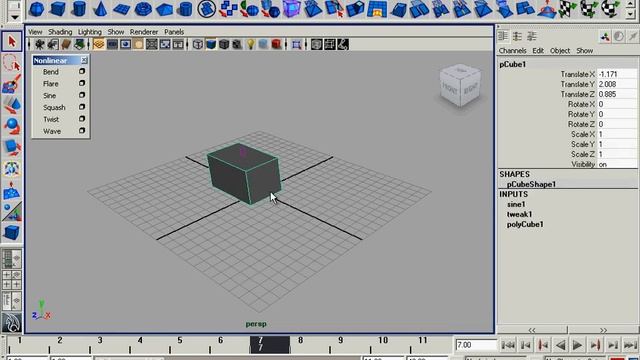640x360 pixels.
Task: Click the four-view layout icon
Action: click(x=12, y=280)
